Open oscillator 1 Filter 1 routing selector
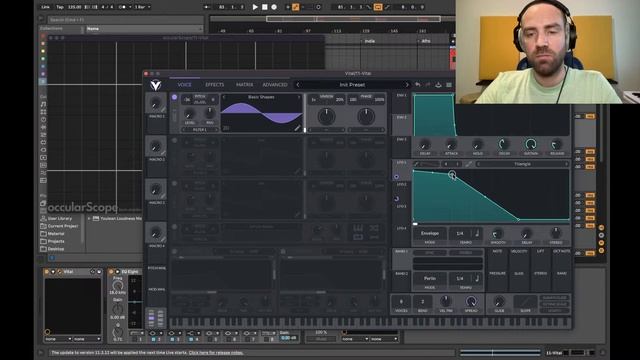The image size is (640, 360). point(200,130)
